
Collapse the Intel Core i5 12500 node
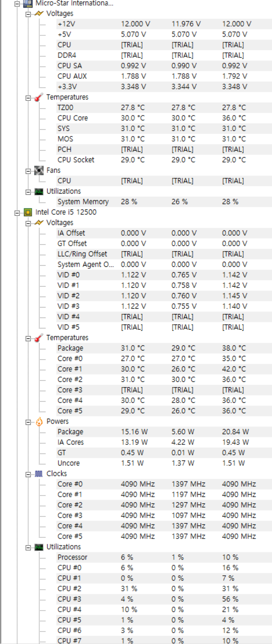[17, 213]
